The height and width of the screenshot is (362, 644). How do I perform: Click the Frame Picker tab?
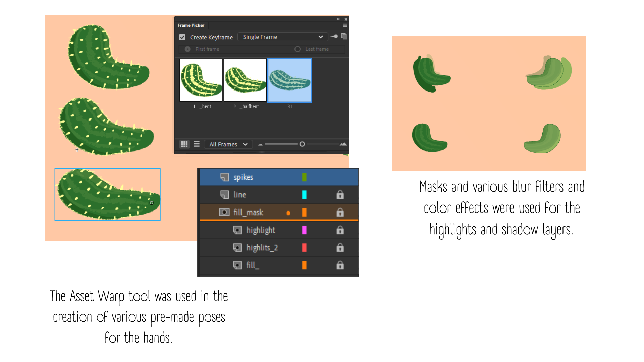tap(191, 25)
